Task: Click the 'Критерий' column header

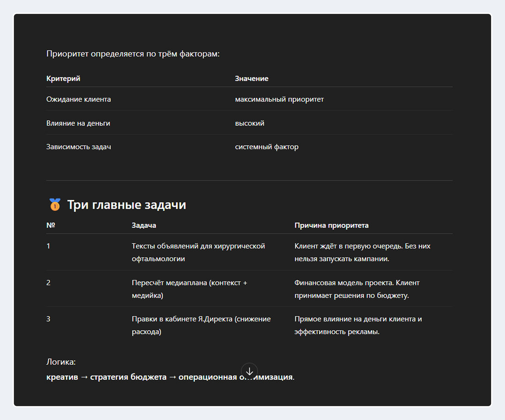Action: point(63,78)
